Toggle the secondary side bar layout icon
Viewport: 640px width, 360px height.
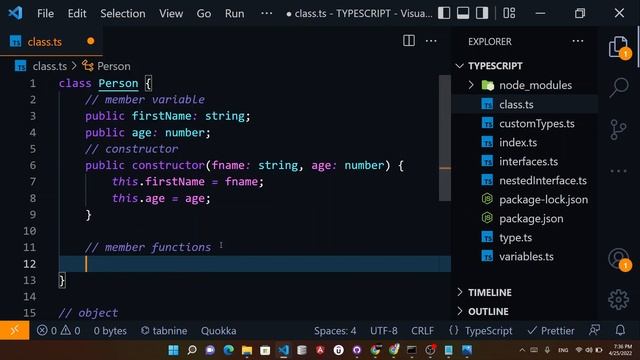(x=482, y=13)
